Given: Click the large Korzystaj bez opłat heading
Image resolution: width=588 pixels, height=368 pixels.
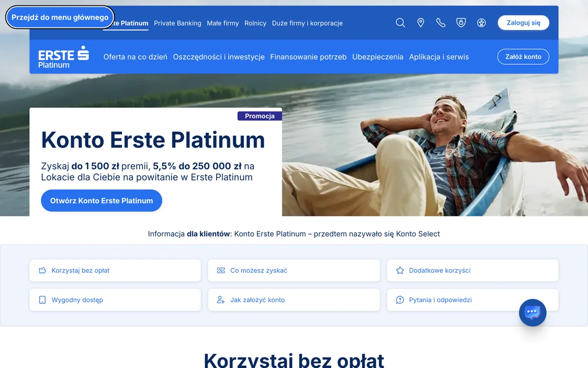Looking at the screenshot, I should pos(294,360).
